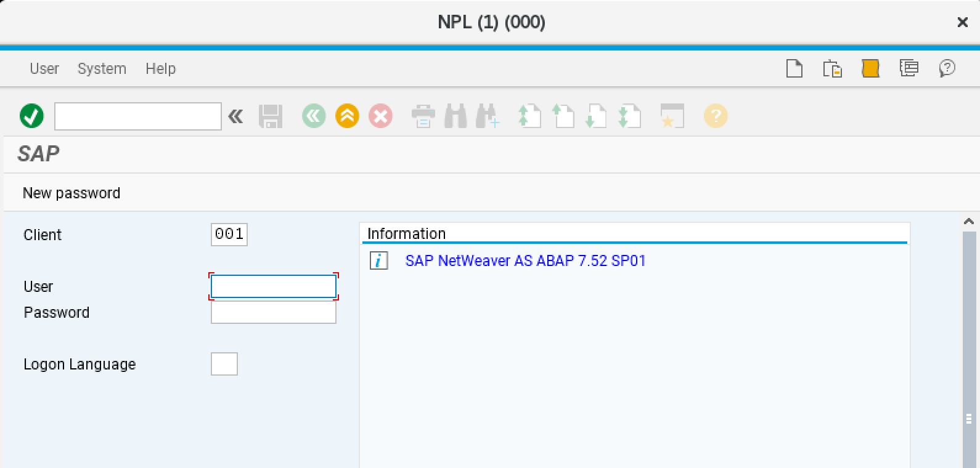The image size is (980, 468).
Task: Click the Customize Local Layout icon
Action: click(x=909, y=68)
